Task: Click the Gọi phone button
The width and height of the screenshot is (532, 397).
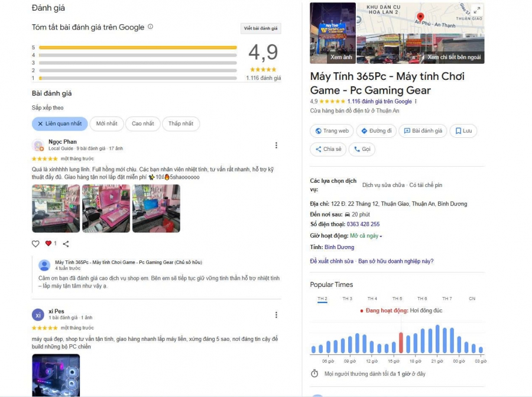Action: 362,149
